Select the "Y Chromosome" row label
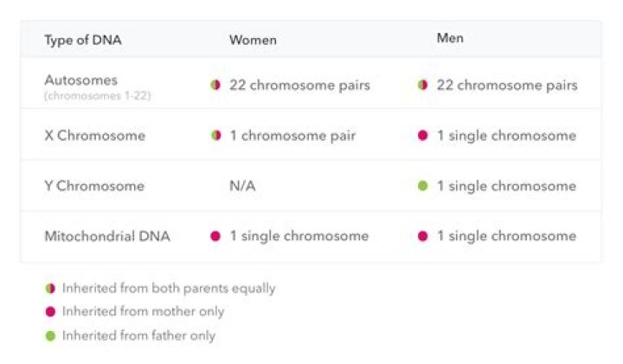623x364 pixels. click(x=94, y=186)
